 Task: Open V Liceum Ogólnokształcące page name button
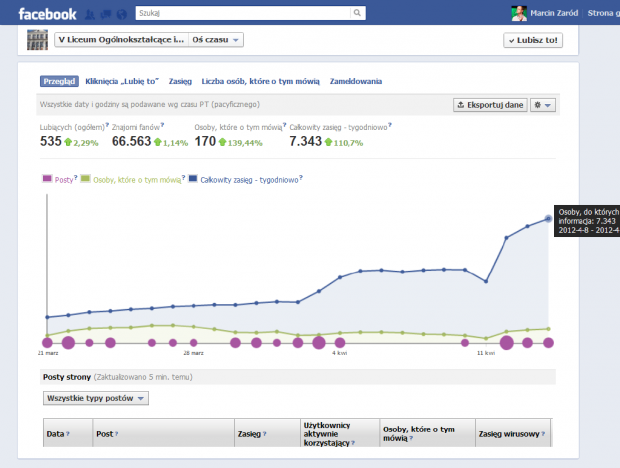click(121, 40)
